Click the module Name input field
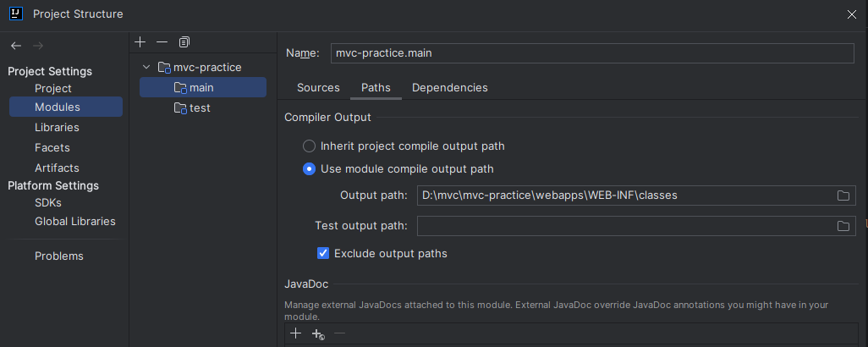Image resolution: width=868 pixels, height=347 pixels. pos(591,53)
